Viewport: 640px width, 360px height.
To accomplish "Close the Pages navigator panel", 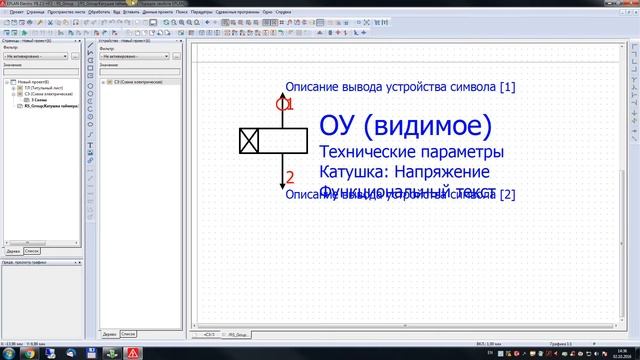I will 80,41.
